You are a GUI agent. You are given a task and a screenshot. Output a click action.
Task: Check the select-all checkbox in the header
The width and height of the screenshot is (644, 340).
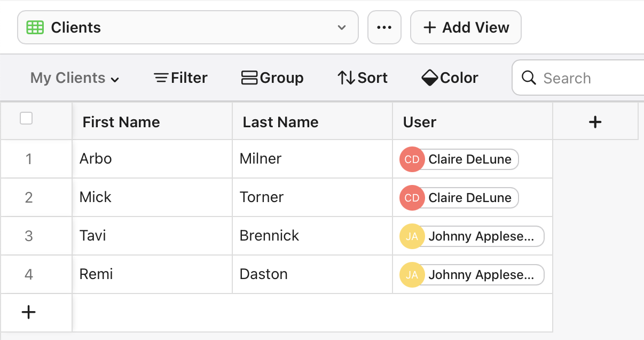pos(26,118)
